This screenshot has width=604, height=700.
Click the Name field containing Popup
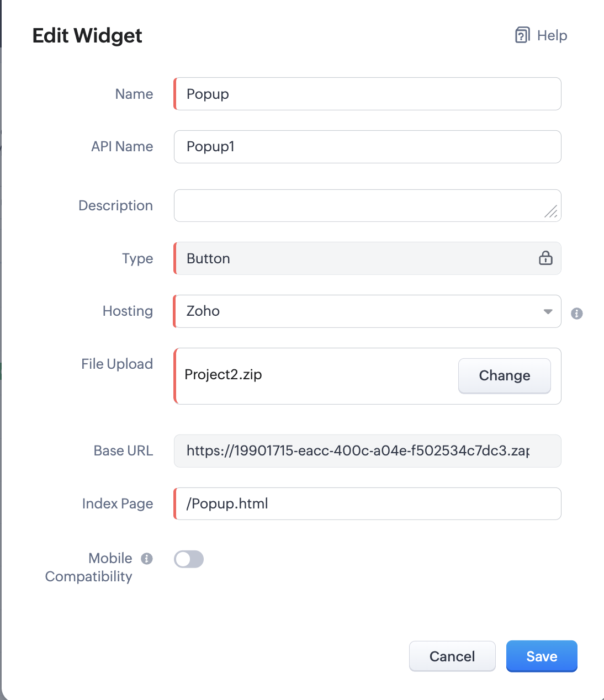tap(367, 94)
